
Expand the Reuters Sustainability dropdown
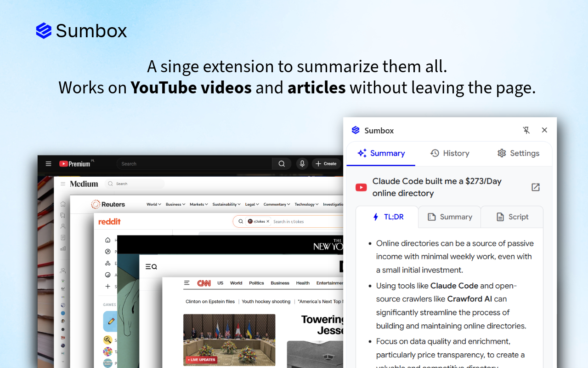click(227, 204)
